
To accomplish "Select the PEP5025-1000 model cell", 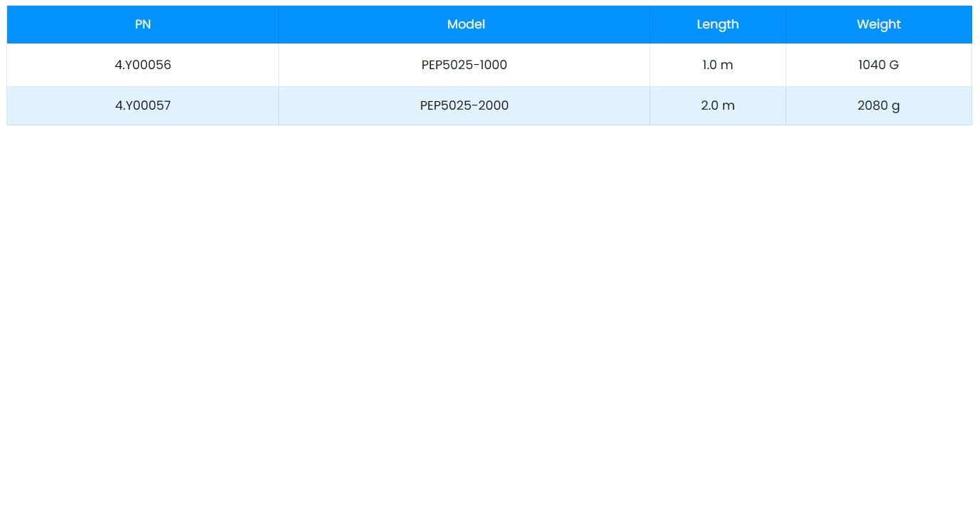I will (464, 65).
